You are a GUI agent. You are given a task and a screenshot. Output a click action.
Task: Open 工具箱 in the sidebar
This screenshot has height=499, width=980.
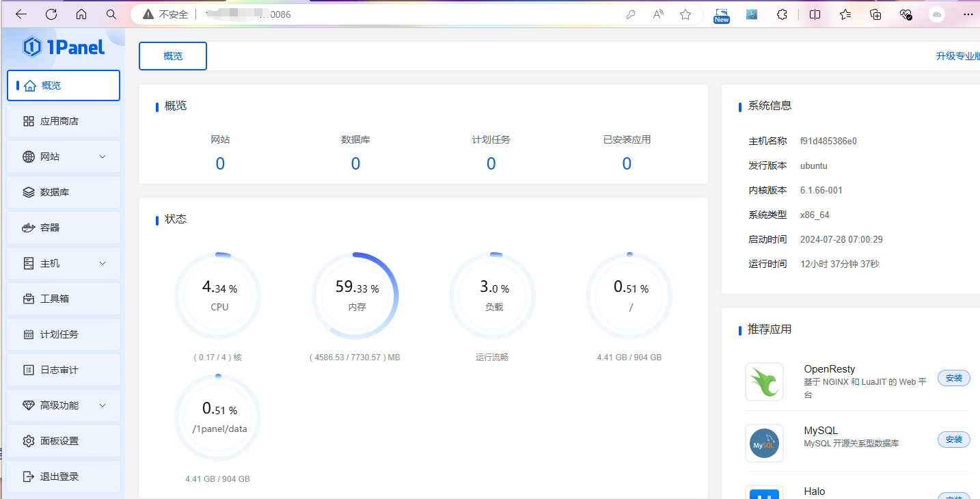click(64, 299)
